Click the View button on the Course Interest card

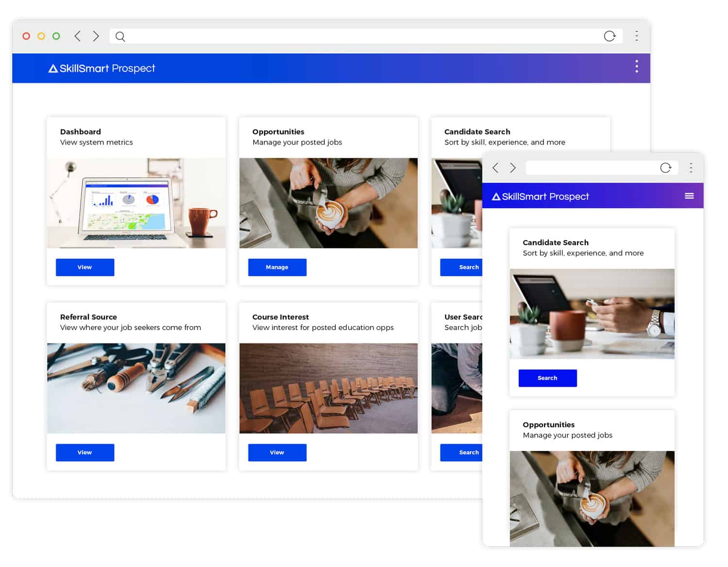[x=277, y=452]
